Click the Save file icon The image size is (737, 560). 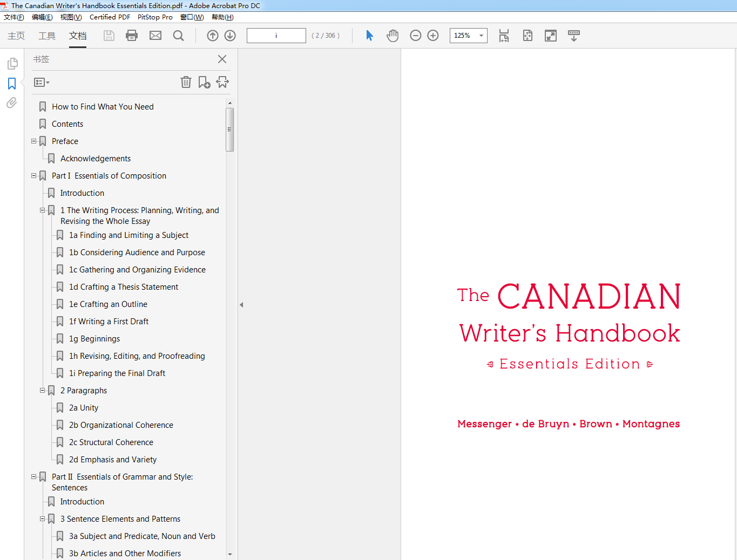point(109,36)
